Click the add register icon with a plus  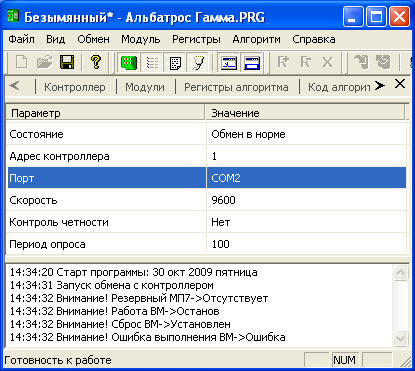pyautogui.click(x=283, y=62)
